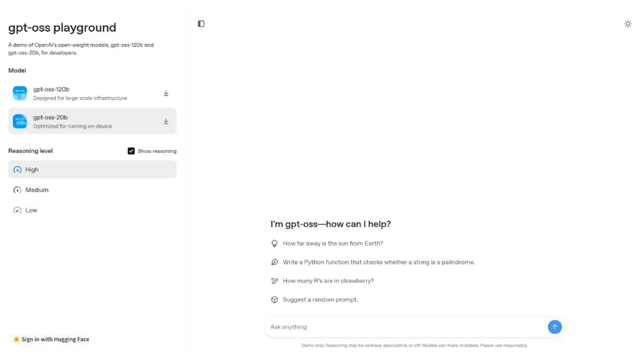
Task: Download the gpt-oss-20b model
Action: [x=166, y=122]
